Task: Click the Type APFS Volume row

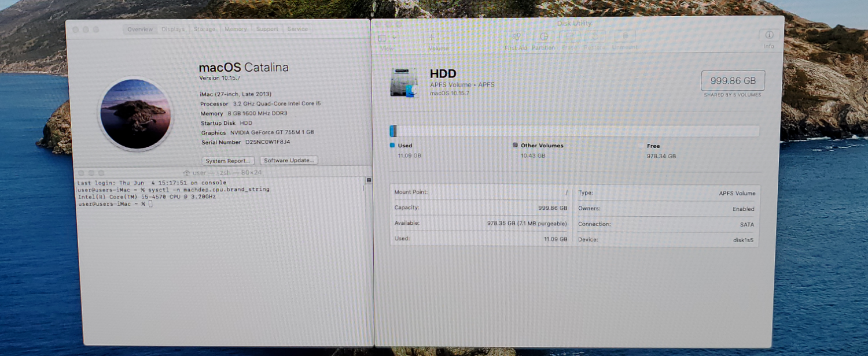Action: tap(667, 193)
